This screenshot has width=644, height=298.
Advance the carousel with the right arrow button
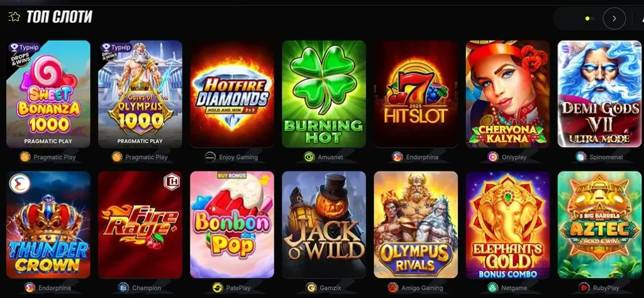pos(614,18)
